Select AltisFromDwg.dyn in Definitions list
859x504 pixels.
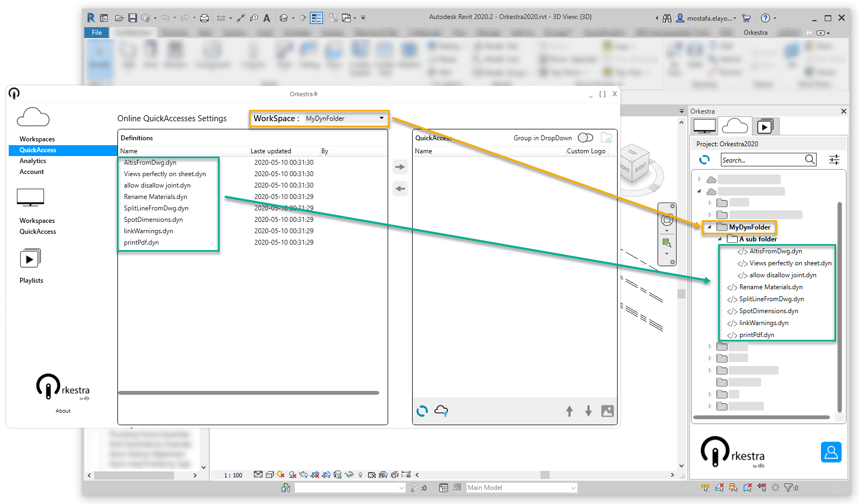coord(150,163)
